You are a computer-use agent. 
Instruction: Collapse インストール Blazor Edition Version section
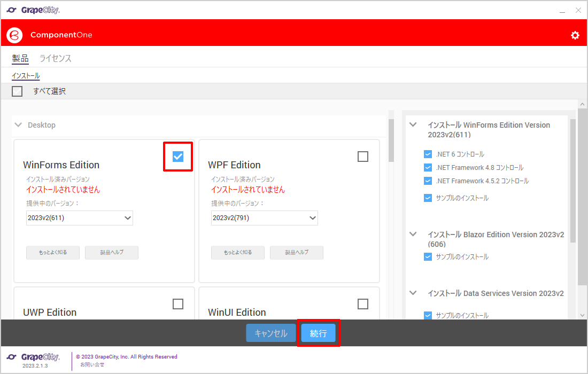(x=413, y=234)
